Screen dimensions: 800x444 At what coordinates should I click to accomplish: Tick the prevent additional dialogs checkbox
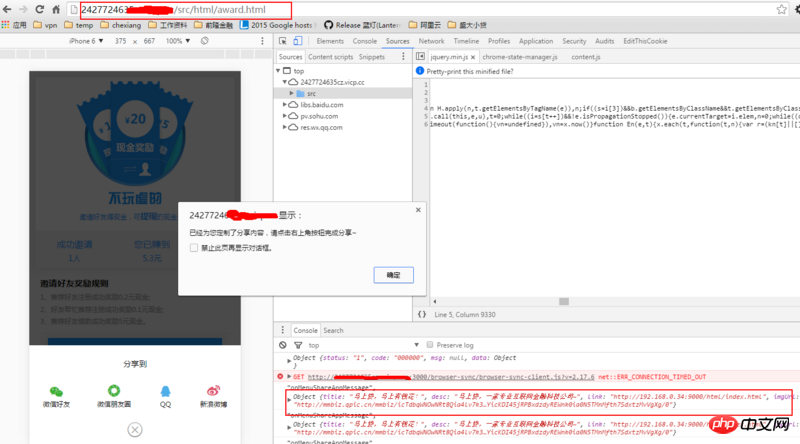click(193, 248)
